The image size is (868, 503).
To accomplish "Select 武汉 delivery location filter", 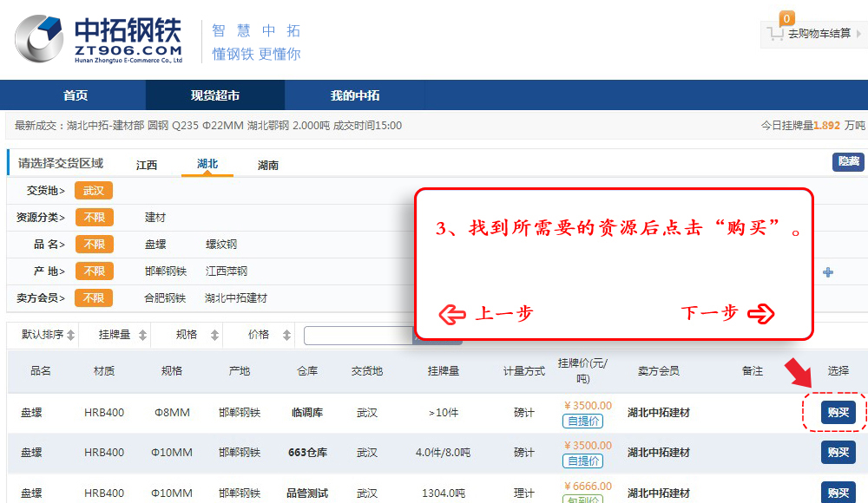I will (94, 191).
